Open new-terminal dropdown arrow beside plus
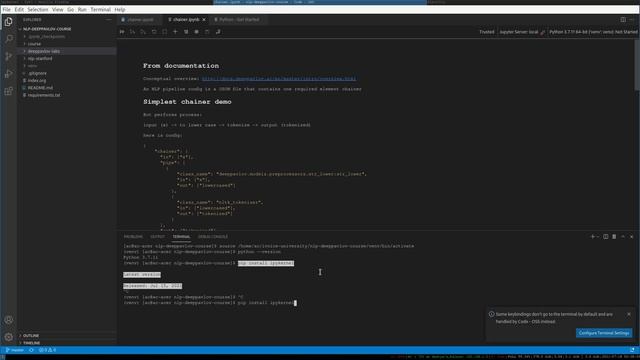This screenshot has height=360, width=640. 598,236
